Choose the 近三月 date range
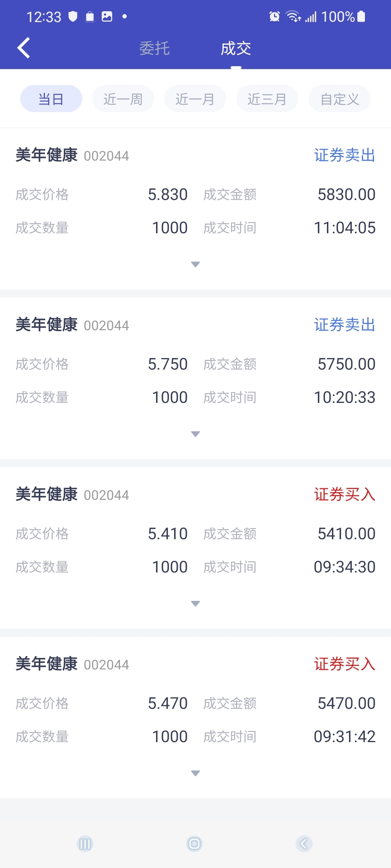 pos(267,99)
